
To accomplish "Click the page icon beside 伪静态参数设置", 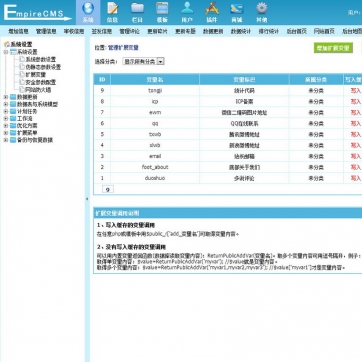I will point(22,67).
